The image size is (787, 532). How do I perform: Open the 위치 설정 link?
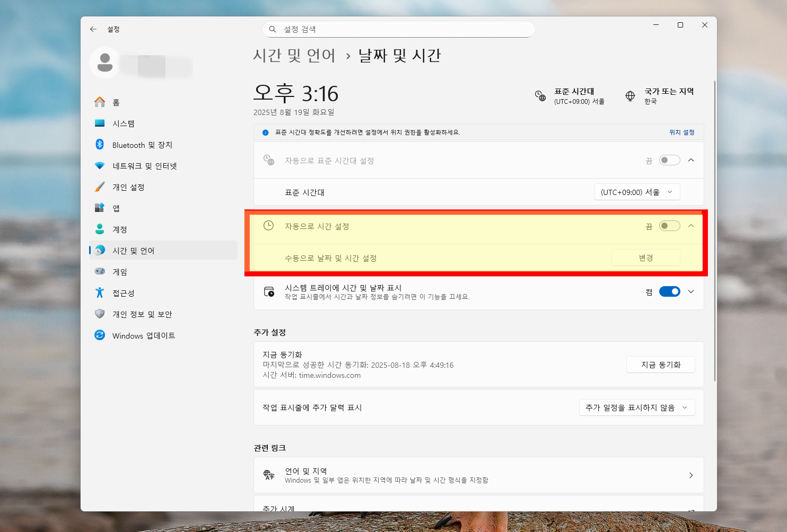(x=681, y=132)
